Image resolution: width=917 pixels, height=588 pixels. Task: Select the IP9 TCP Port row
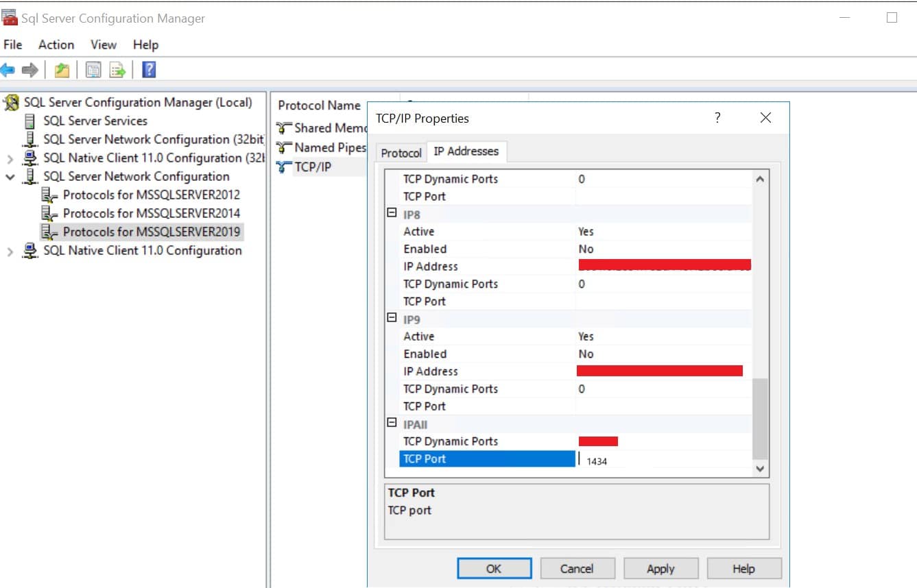point(575,406)
